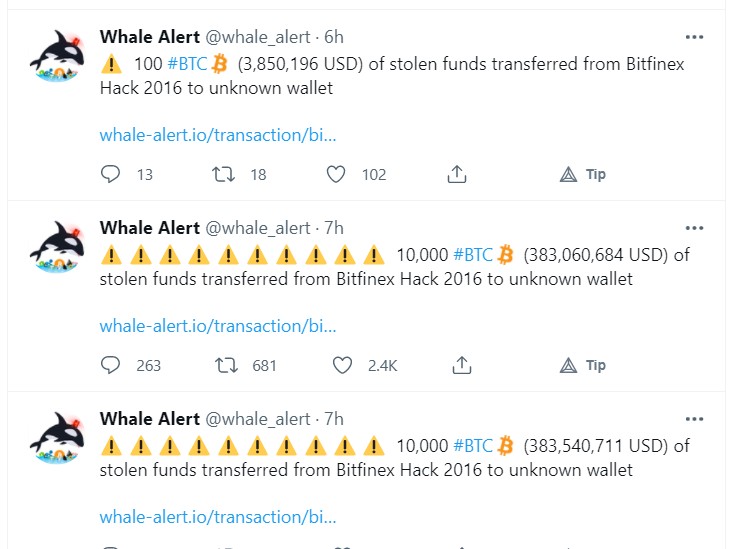
Task: Retweet the tweet with 681 retweets
Action: pyautogui.click(x=225, y=365)
